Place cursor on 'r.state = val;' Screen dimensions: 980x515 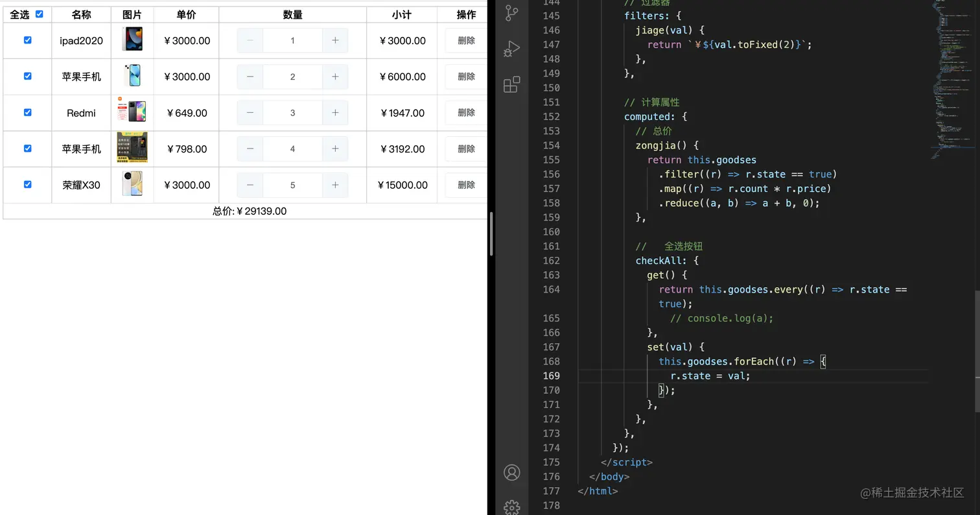(x=710, y=376)
